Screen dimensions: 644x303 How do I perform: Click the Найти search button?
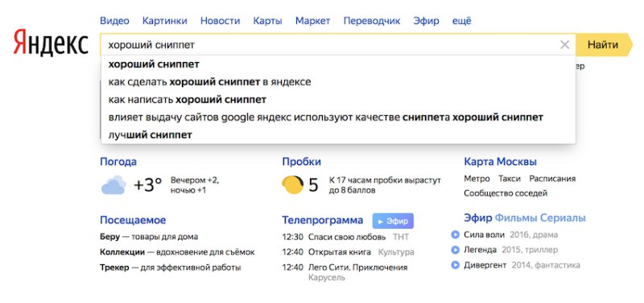click(603, 45)
